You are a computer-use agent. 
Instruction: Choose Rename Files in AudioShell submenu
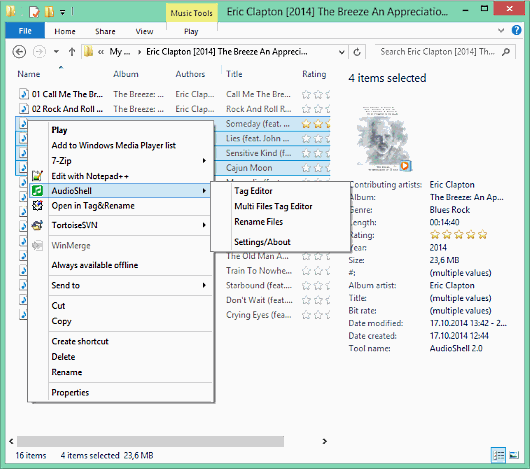[259, 222]
